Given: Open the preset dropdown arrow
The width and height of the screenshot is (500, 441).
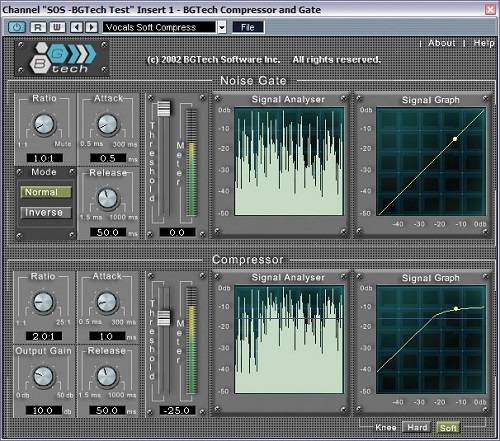Looking at the screenshot, I should coord(222,27).
